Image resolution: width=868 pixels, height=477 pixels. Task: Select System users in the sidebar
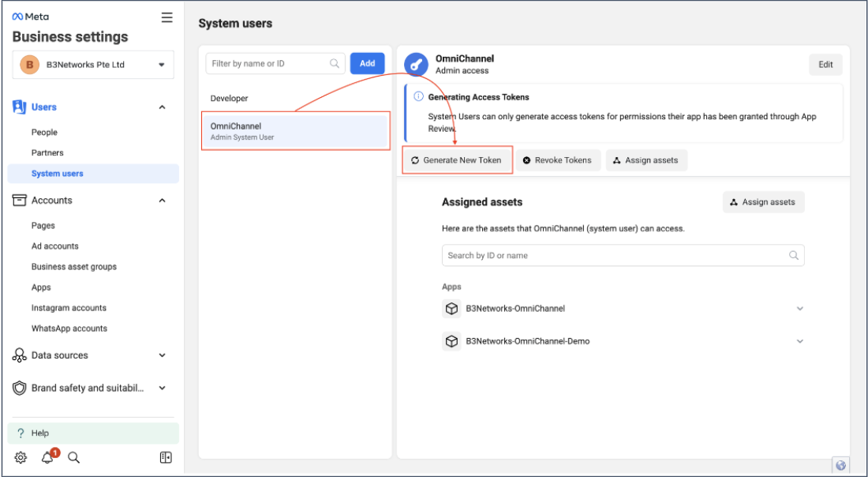[93, 174]
